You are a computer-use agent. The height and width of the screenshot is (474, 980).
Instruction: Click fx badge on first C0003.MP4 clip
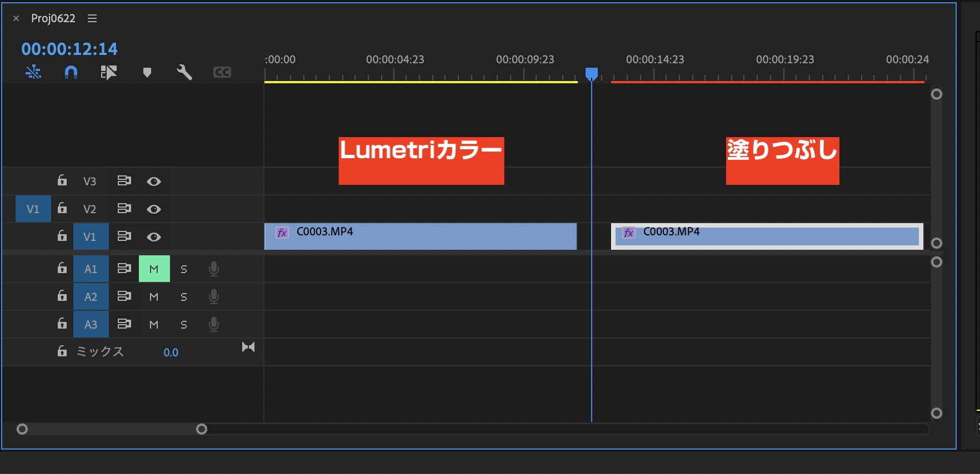pos(282,233)
